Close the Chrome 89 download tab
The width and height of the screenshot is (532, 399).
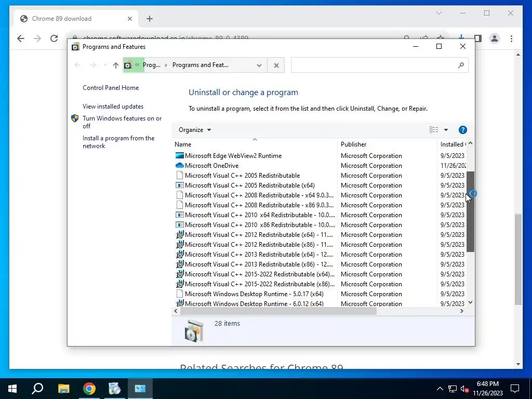tap(129, 19)
